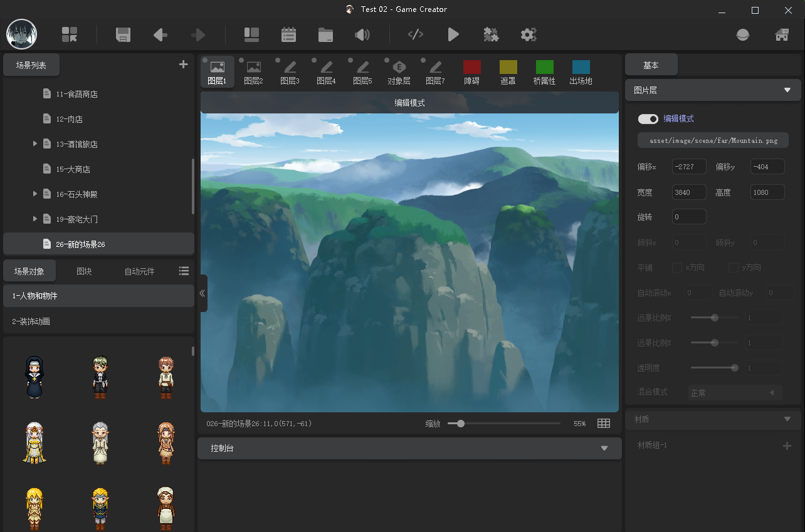Select the 2-装饰动画 category
This screenshot has height=532, width=805.
tap(98, 321)
